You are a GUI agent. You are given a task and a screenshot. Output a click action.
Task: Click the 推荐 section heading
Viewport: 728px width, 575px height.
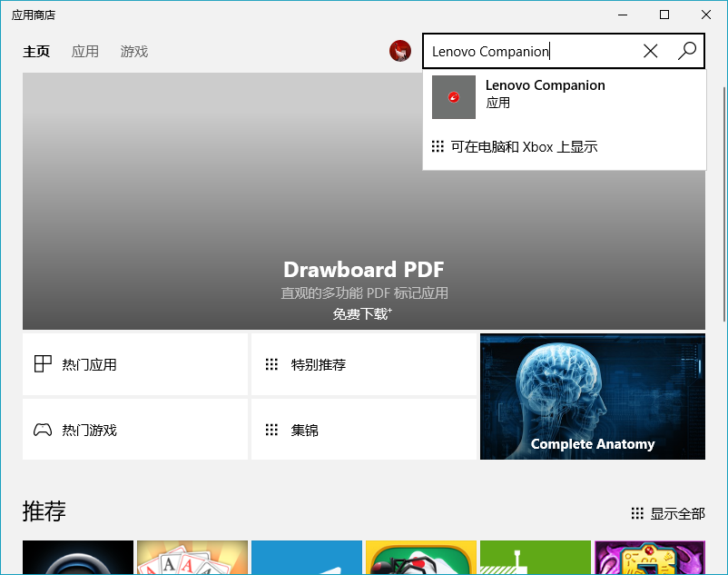pos(44,511)
